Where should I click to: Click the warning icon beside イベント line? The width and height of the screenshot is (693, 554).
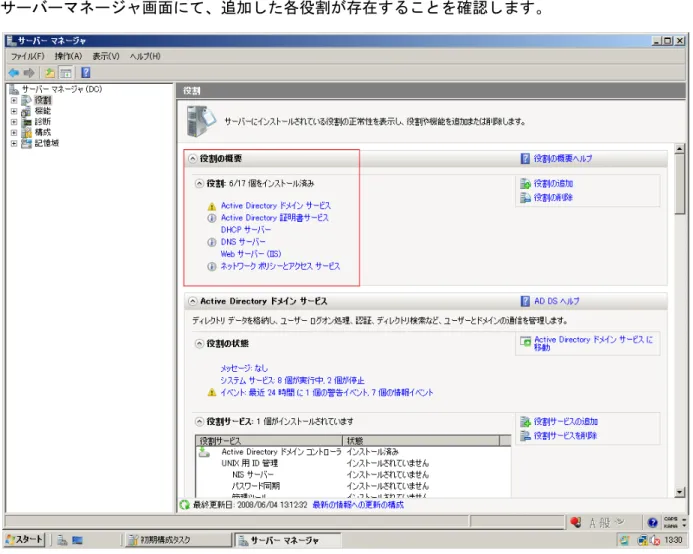(x=212, y=393)
